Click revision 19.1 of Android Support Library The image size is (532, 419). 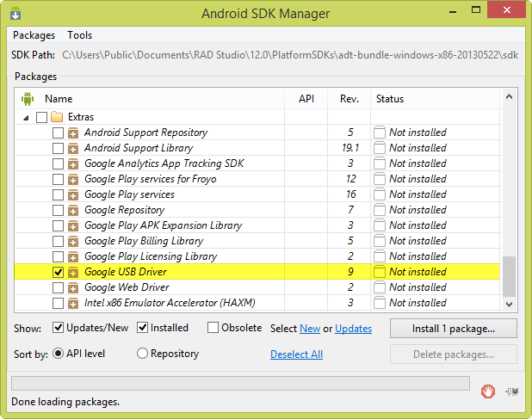(350, 148)
